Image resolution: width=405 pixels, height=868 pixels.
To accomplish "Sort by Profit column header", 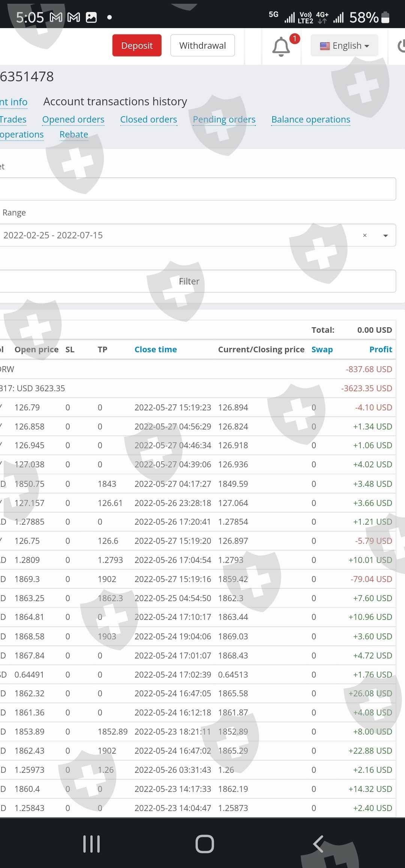I will pos(380,349).
